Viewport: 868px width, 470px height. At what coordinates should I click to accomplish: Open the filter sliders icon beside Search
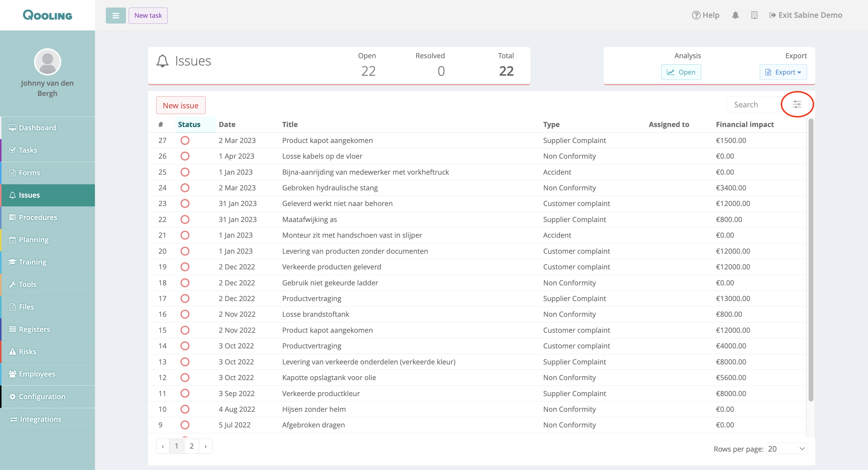(797, 104)
